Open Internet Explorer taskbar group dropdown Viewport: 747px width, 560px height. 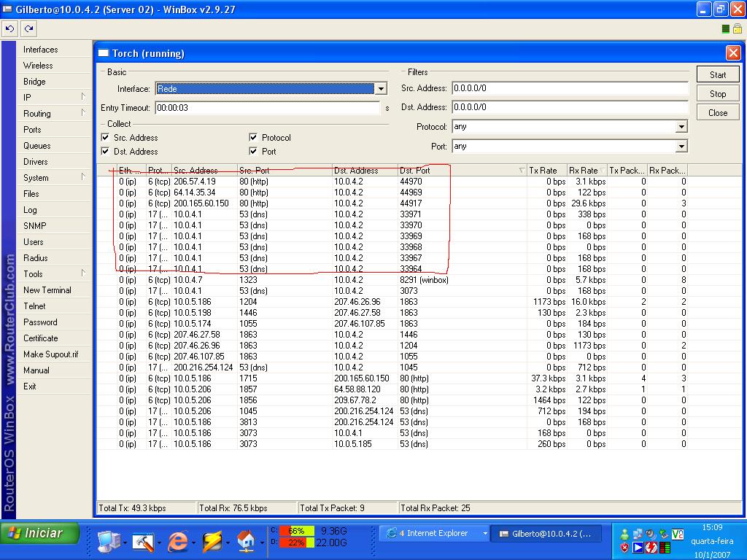point(485,533)
